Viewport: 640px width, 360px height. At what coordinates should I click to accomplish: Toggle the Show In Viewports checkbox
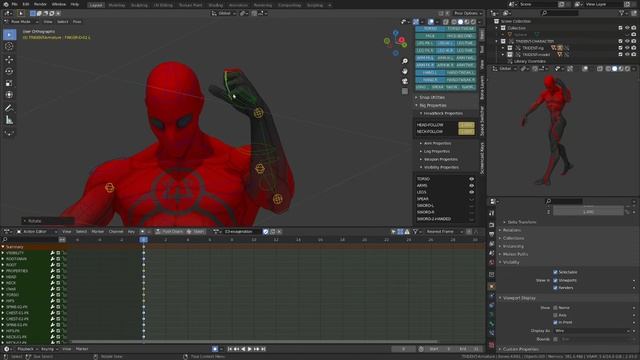point(555,280)
